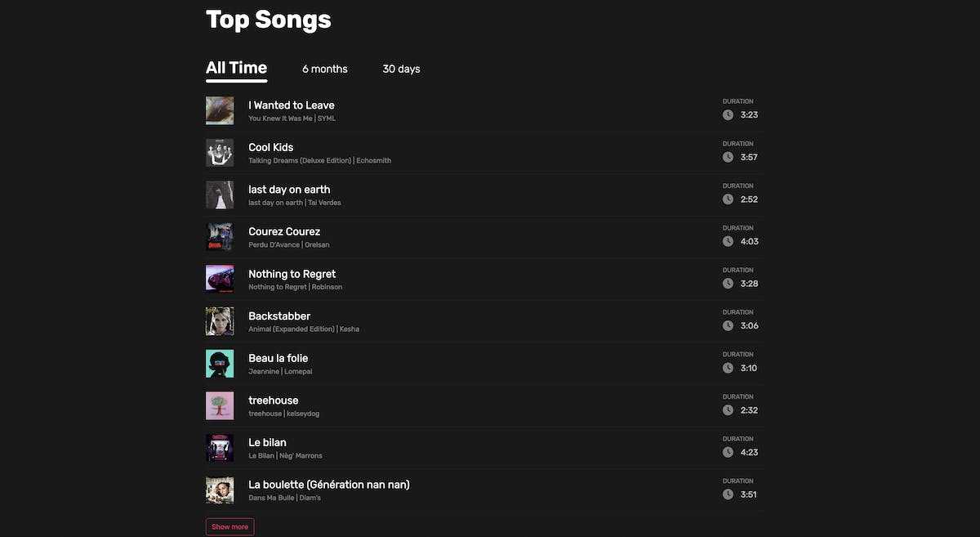The image size is (980, 537).
Task: Switch to the 6 months tab
Action: click(324, 69)
